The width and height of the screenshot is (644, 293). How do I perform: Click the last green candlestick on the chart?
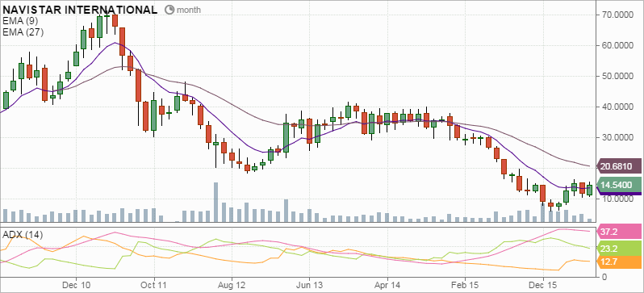click(x=590, y=190)
